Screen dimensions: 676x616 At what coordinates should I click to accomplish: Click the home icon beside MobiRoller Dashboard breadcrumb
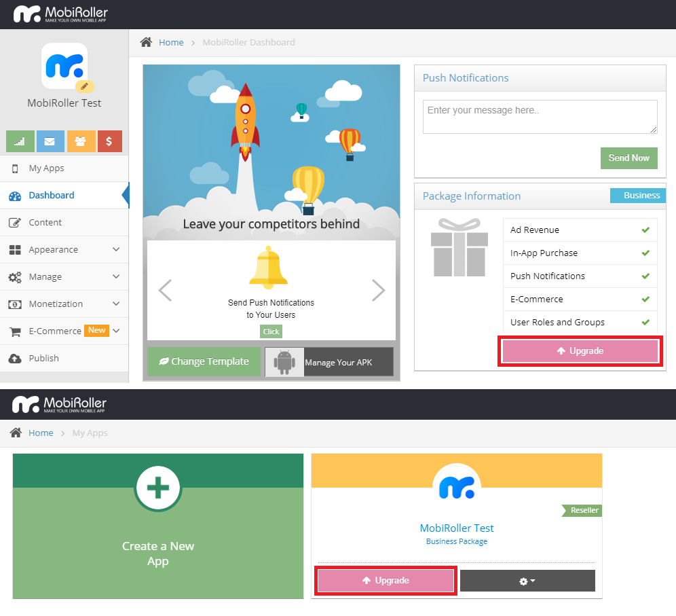click(x=146, y=42)
